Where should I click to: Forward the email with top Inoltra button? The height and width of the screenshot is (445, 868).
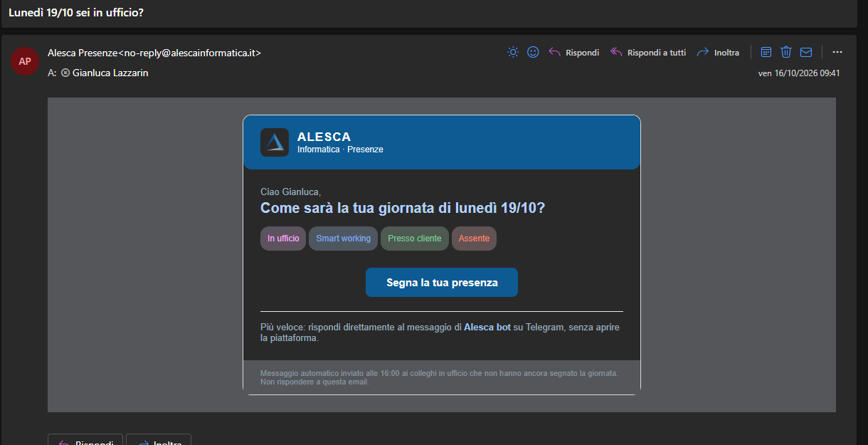[x=718, y=53]
